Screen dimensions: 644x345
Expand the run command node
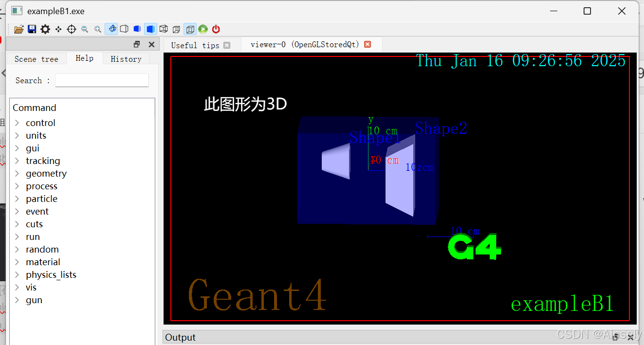pyautogui.click(x=17, y=236)
